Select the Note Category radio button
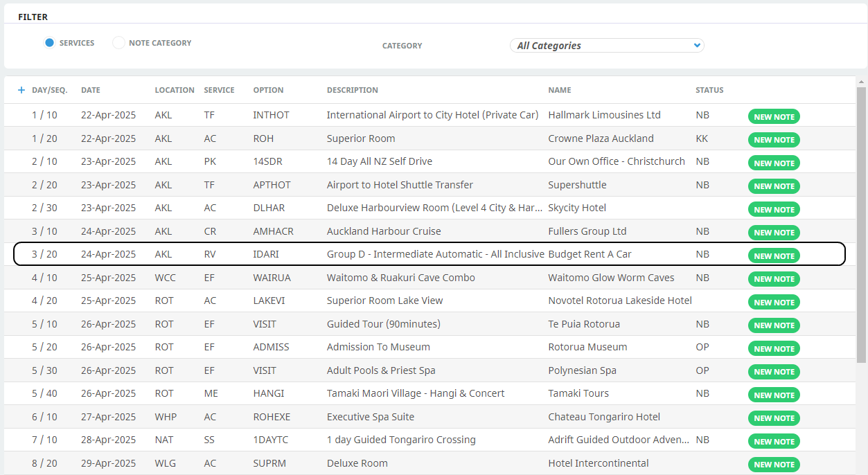The width and height of the screenshot is (868, 475). click(119, 43)
